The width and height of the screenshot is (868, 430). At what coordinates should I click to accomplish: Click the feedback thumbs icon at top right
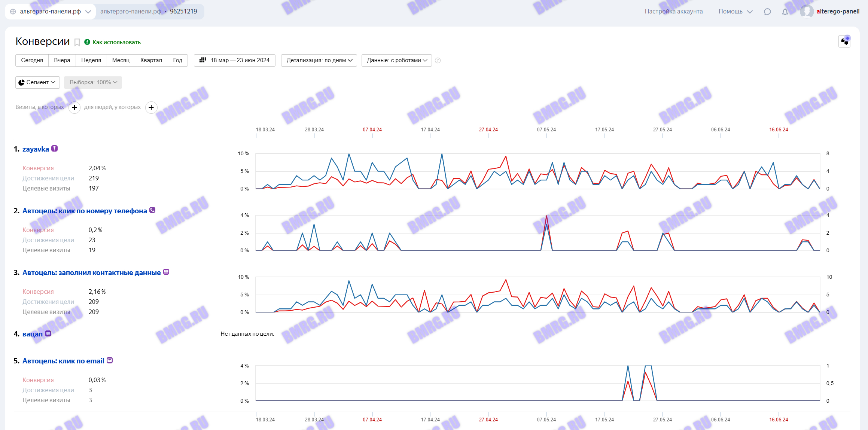coord(844,41)
